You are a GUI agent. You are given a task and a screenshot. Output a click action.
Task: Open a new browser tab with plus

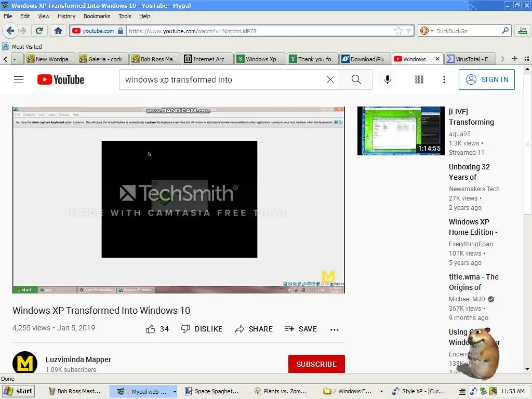(x=515, y=59)
